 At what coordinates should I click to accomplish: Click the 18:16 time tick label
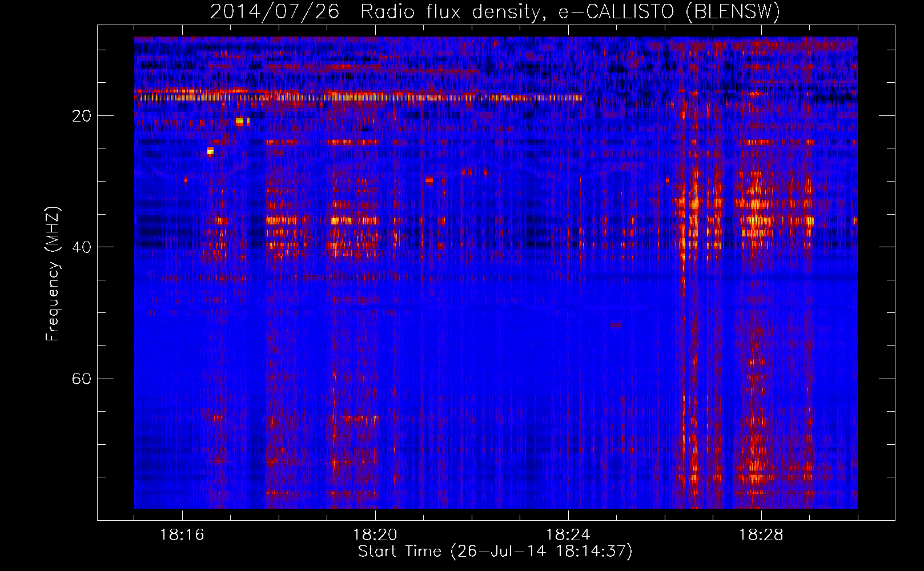tap(182, 535)
